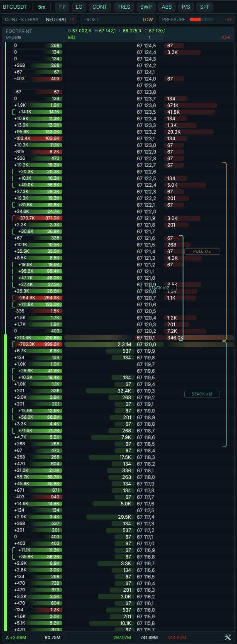Open the chart tools settings icon
237x644 pixels.
[x=227, y=637]
